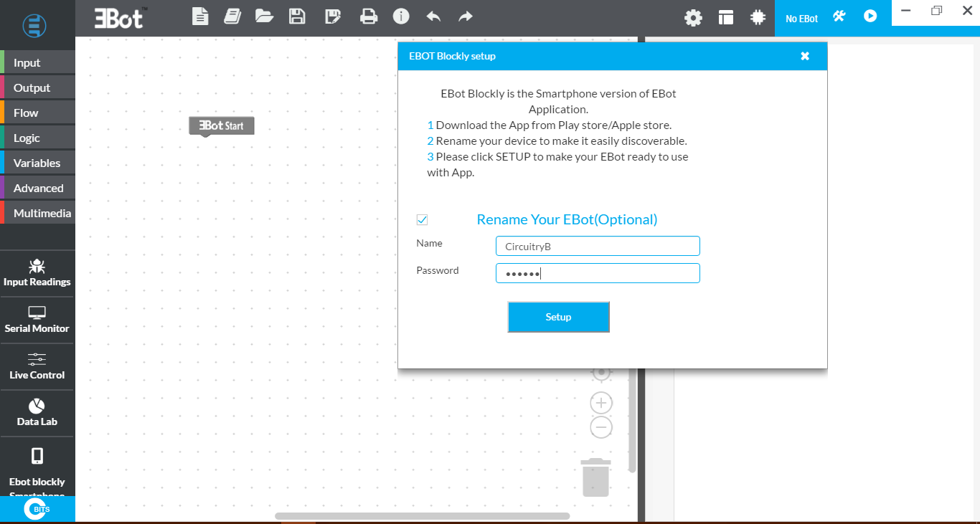Click the vertical workspace scrollbar
Image resolution: width=980 pixels, height=524 pixels.
point(631,419)
